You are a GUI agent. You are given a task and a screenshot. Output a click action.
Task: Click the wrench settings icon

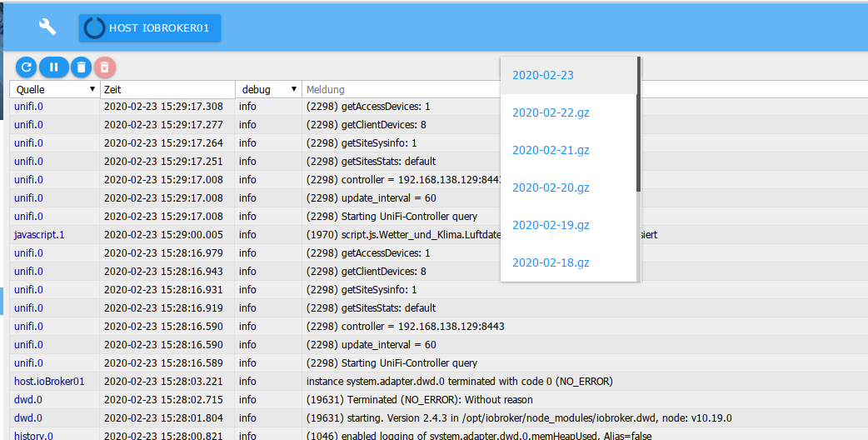(x=47, y=27)
